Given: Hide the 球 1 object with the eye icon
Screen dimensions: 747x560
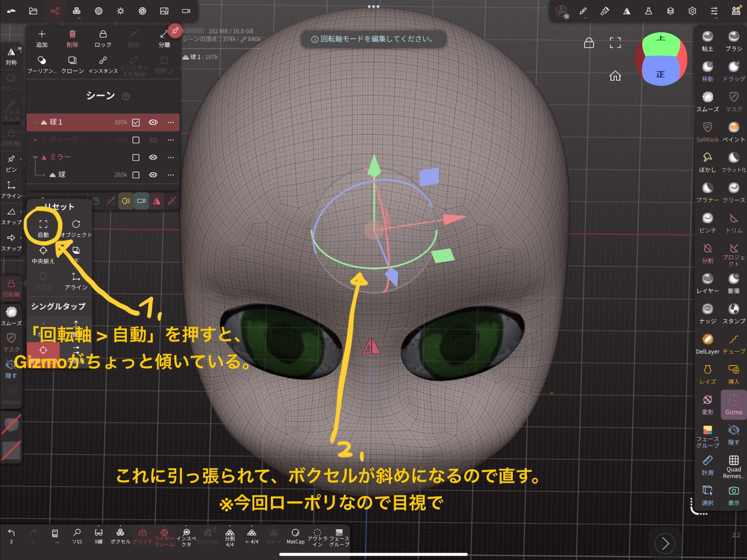Looking at the screenshot, I should (x=153, y=123).
